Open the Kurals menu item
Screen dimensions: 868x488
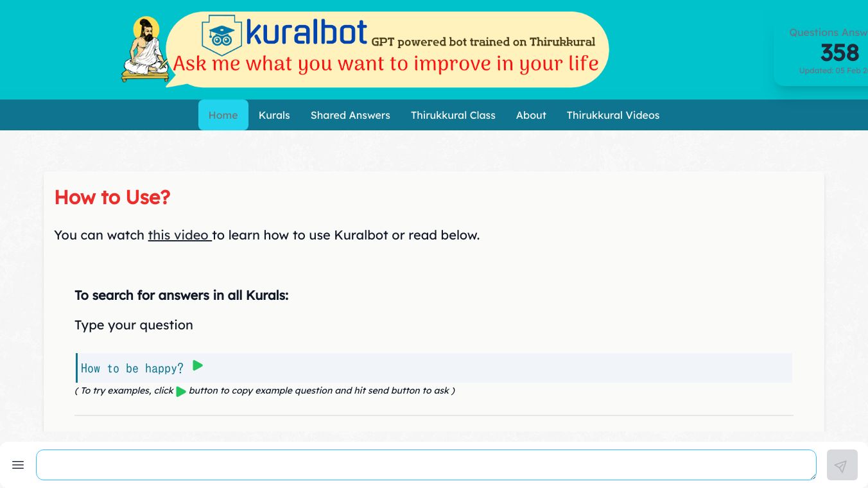point(274,115)
